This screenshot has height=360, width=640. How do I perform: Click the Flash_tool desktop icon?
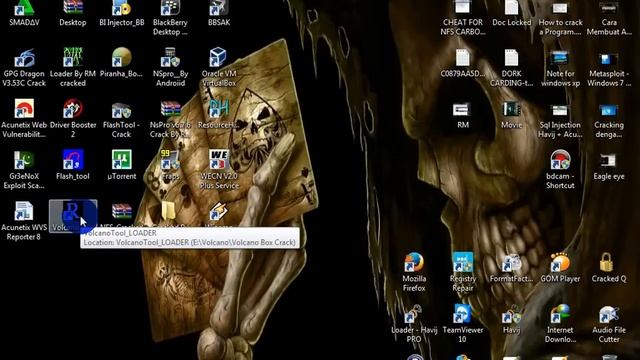(73, 160)
